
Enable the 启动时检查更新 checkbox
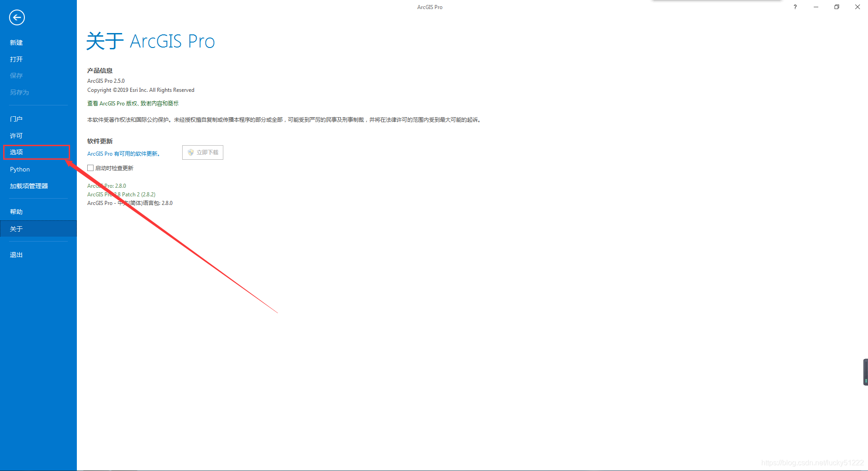pyautogui.click(x=90, y=168)
